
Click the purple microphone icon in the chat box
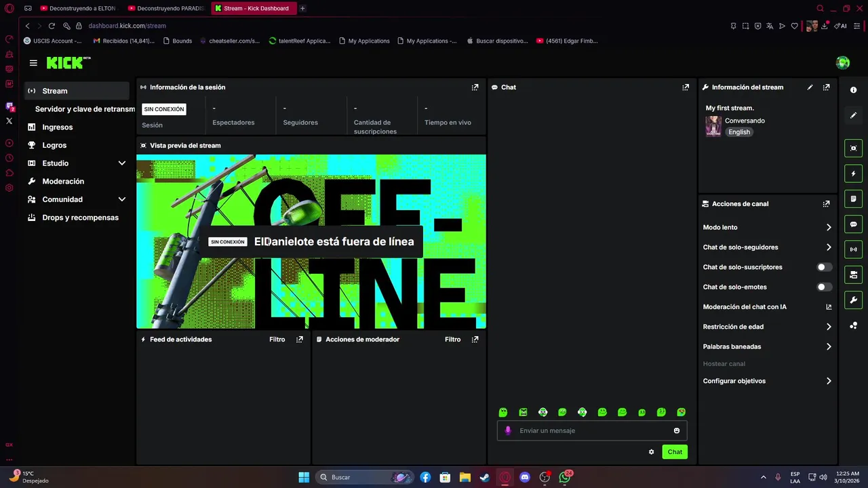point(508,430)
